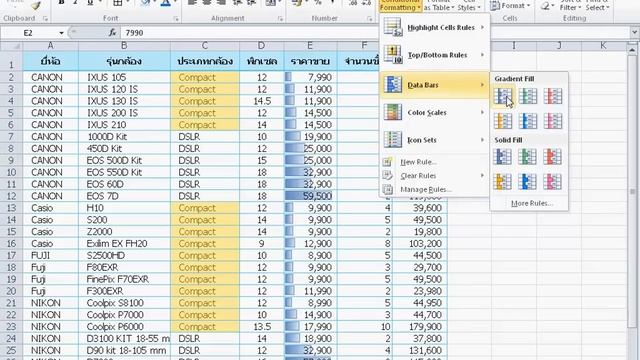Open the Conditional Formatting dropdown
640x360 pixels.
tap(400, 5)
